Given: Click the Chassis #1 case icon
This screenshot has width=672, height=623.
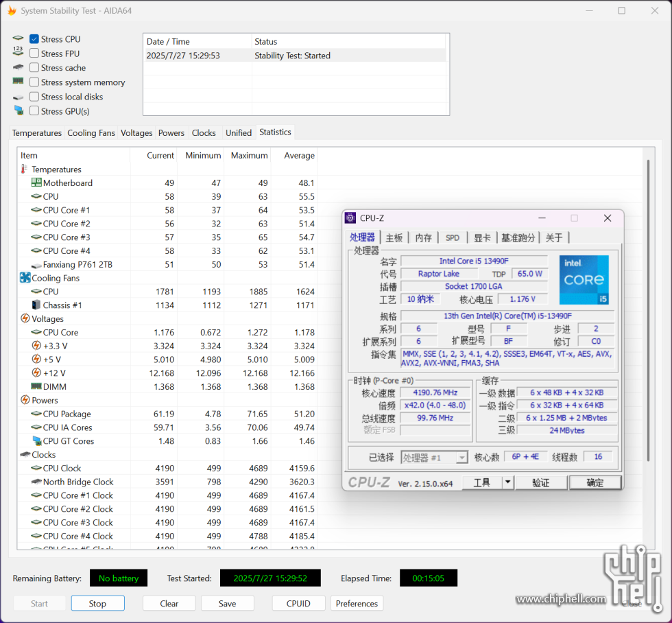Looking at the screenshot, I should 36,305.
